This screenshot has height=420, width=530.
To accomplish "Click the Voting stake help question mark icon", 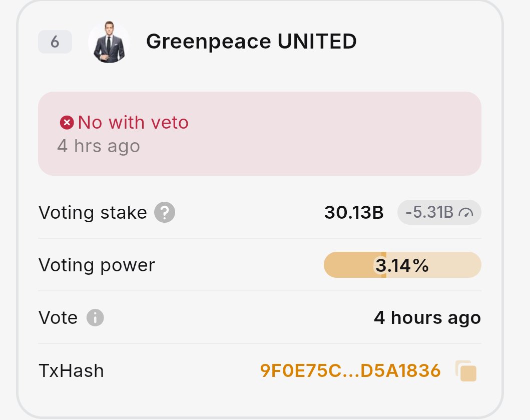I will (165, 213).
